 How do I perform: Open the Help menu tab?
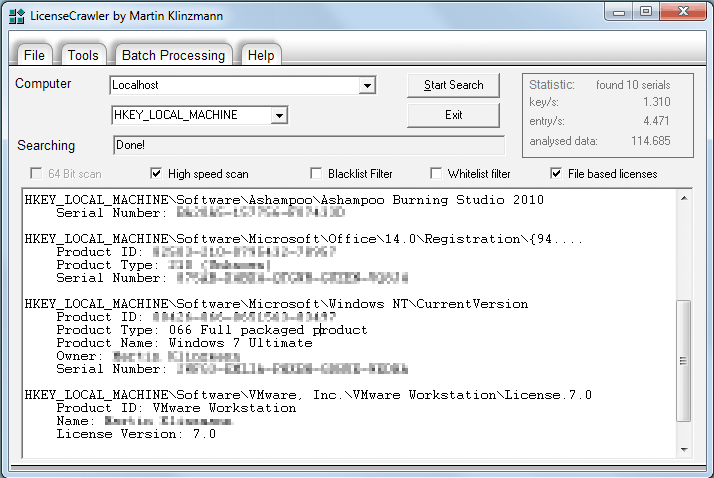click(261, 55)
